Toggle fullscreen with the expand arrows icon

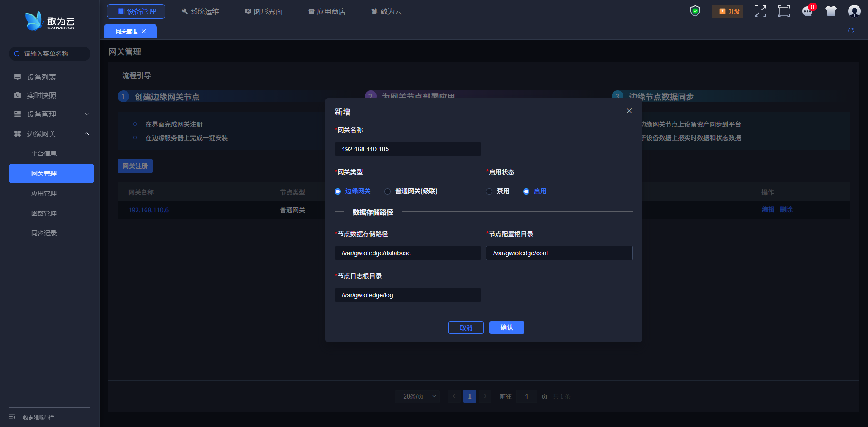point(760,11)
